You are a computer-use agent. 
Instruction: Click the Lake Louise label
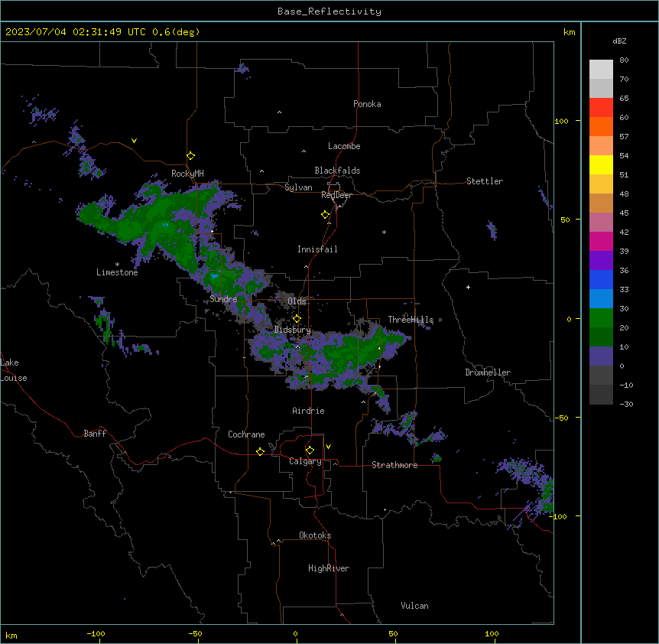coord(14,370)
